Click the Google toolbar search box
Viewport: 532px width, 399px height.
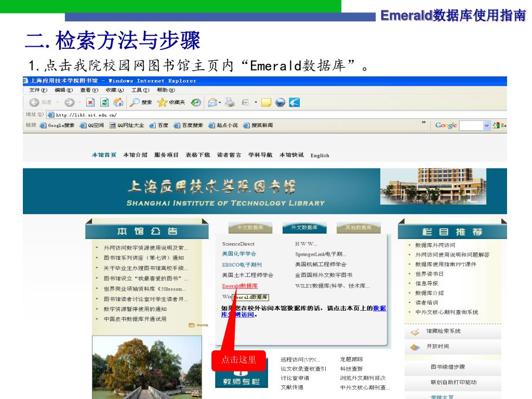[471, 126]
